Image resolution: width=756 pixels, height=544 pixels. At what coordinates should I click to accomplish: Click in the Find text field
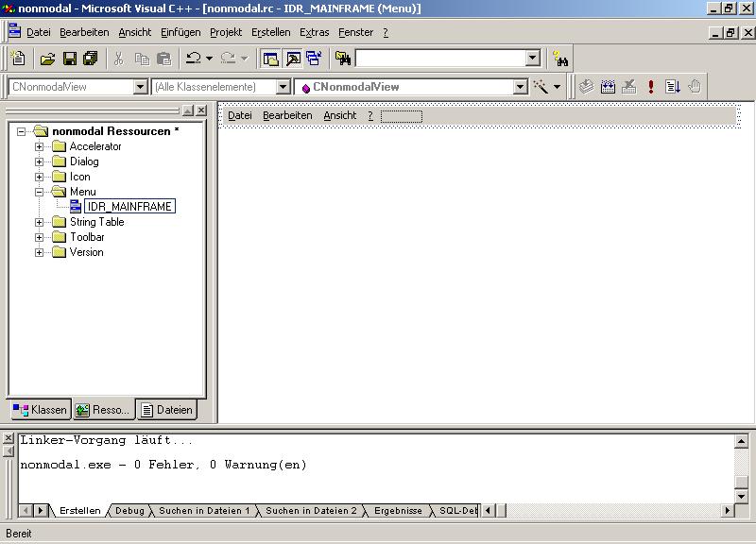pyautogui.click(x=440, y=59)
